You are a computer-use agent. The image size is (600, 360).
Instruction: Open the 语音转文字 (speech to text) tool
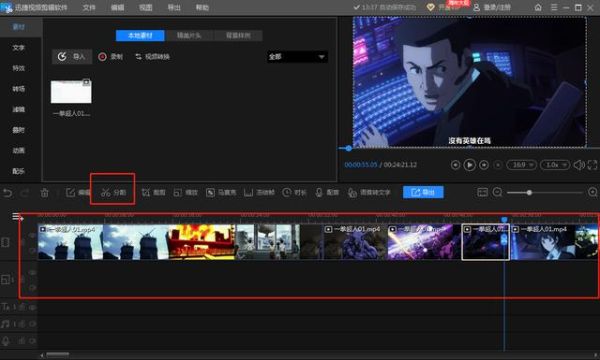pyautogui.click(x=369, y=192)
